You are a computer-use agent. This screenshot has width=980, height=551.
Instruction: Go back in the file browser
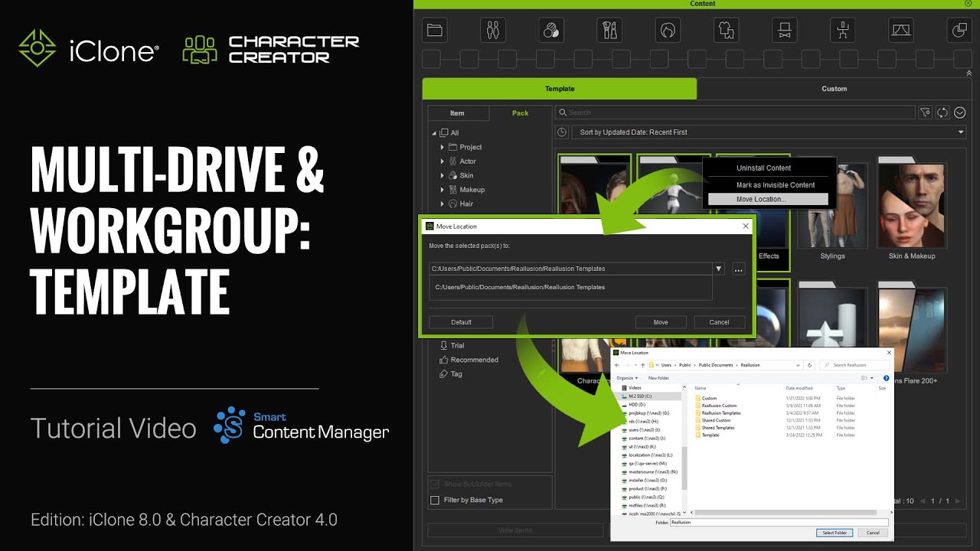coord(618,365)
